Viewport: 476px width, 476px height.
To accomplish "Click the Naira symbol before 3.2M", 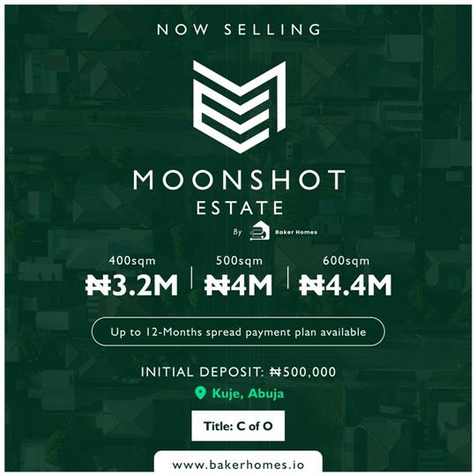I will [x=97, y=286].
